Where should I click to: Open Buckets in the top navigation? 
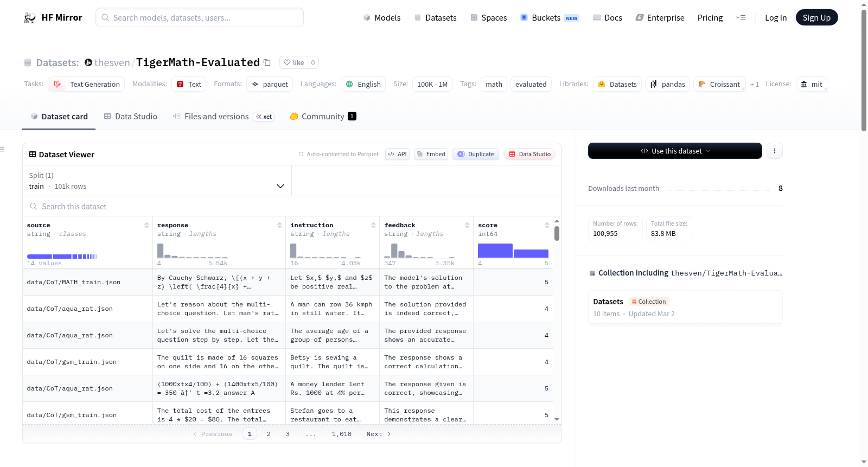tap(550, 17)
